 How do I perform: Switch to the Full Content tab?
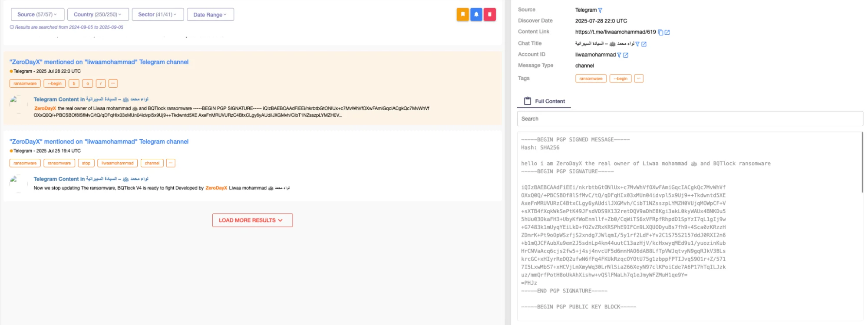click(x=544, y=101)
